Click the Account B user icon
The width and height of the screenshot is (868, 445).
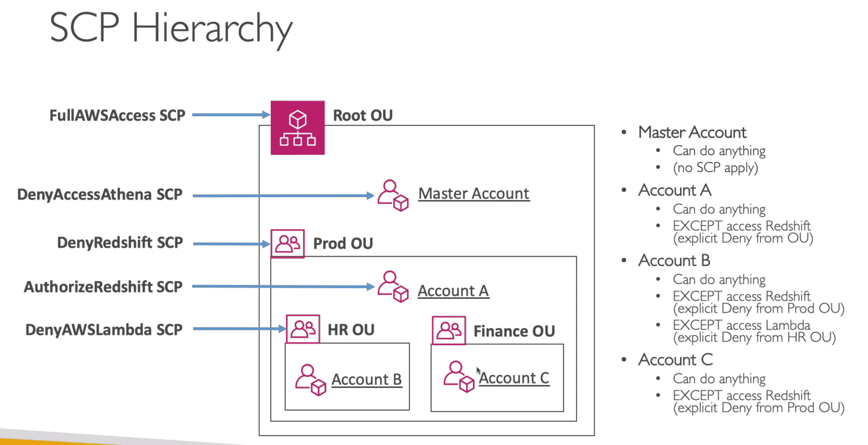(310, 380)
